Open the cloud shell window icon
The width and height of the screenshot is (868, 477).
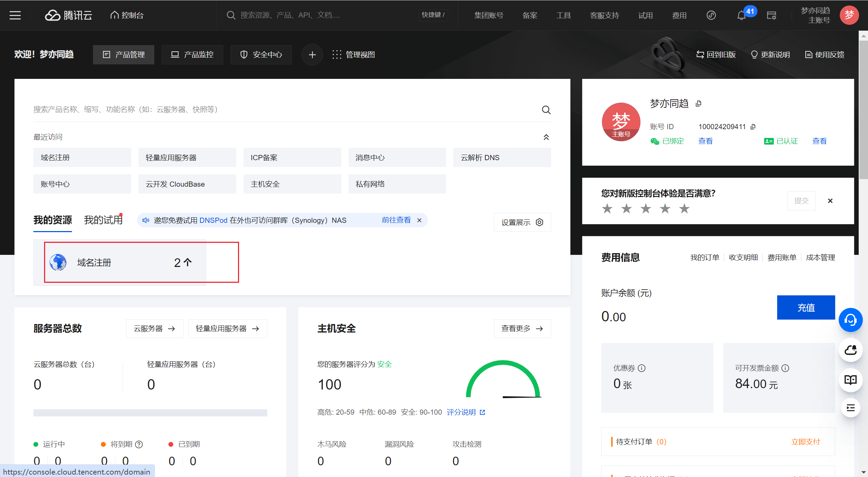tap(772, 15)
